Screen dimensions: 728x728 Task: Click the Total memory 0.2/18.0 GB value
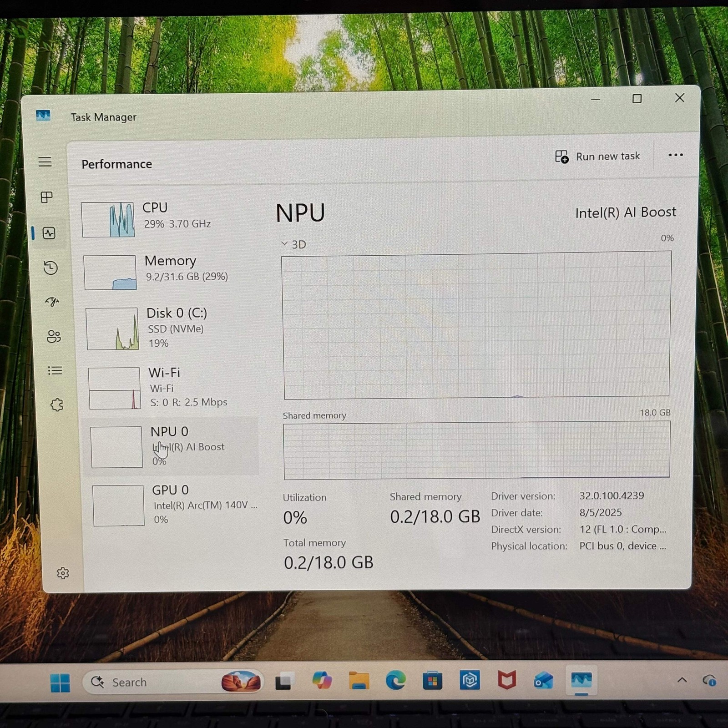tap(329, 563)
